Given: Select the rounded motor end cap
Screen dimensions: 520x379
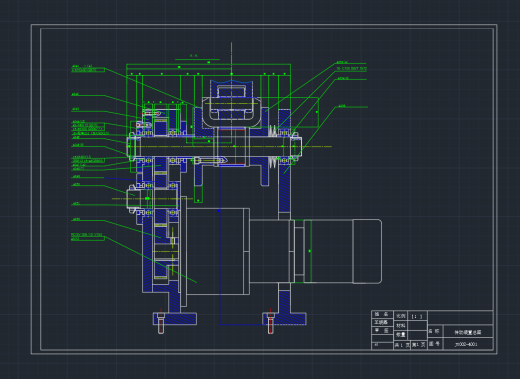Looking at the screenshot, I should (367, 251).
